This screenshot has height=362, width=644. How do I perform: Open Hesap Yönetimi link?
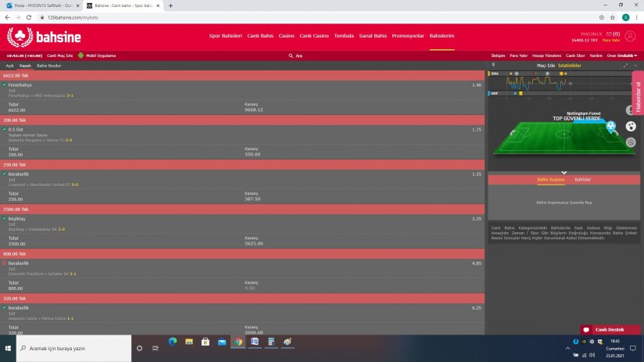[x=546, y=56]
